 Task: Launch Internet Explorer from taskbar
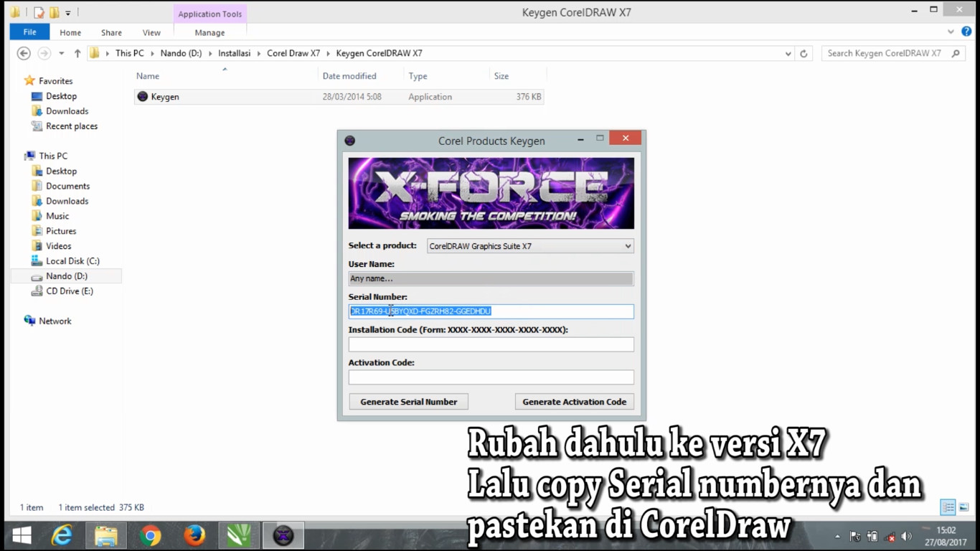(62, 536)
